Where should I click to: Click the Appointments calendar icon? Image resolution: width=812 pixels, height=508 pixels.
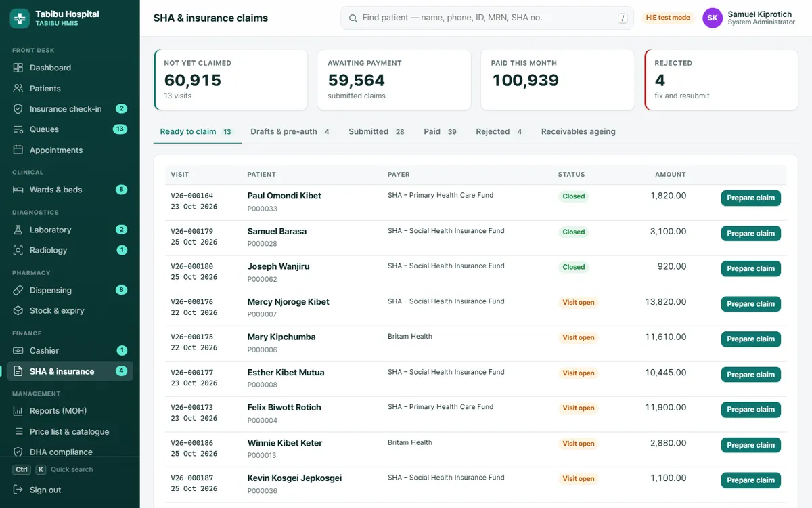[x=18, y=150]
